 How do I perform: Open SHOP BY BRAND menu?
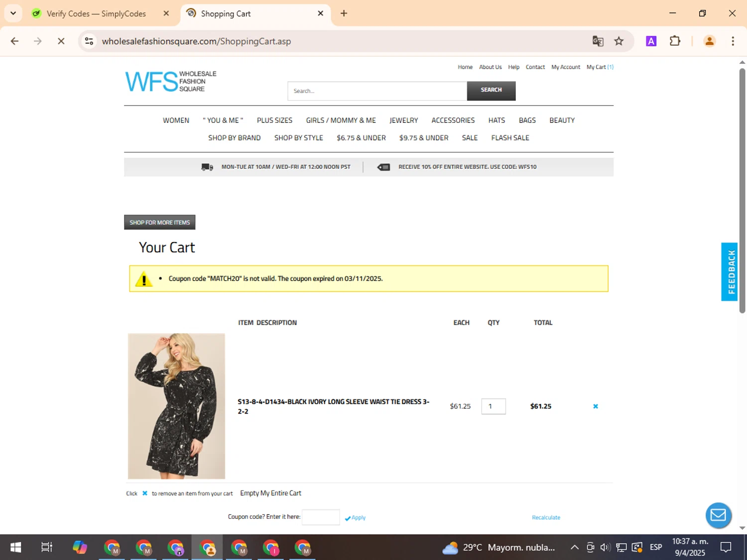(234, 138)
